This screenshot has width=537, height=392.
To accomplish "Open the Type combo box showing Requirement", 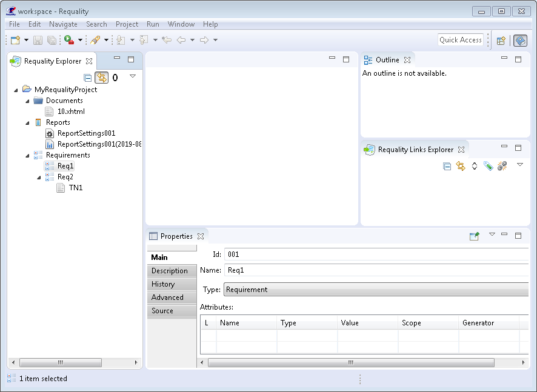I will click(x=376, y=290).
